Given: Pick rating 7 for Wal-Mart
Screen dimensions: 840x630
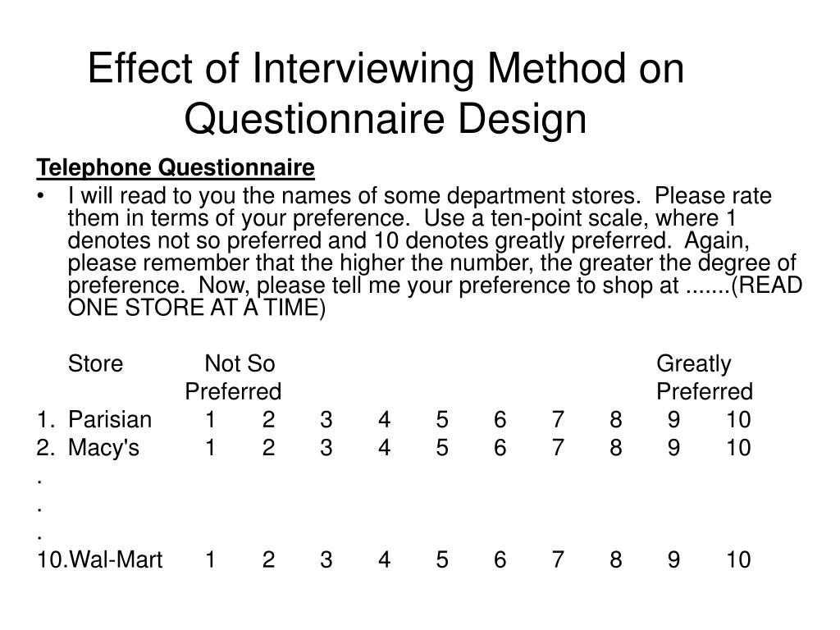Looking at the screenshot, I should click(558, 559).
